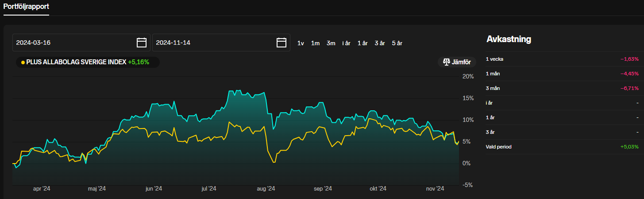Open the calendar picker for start date

click(x=141, y=43)
